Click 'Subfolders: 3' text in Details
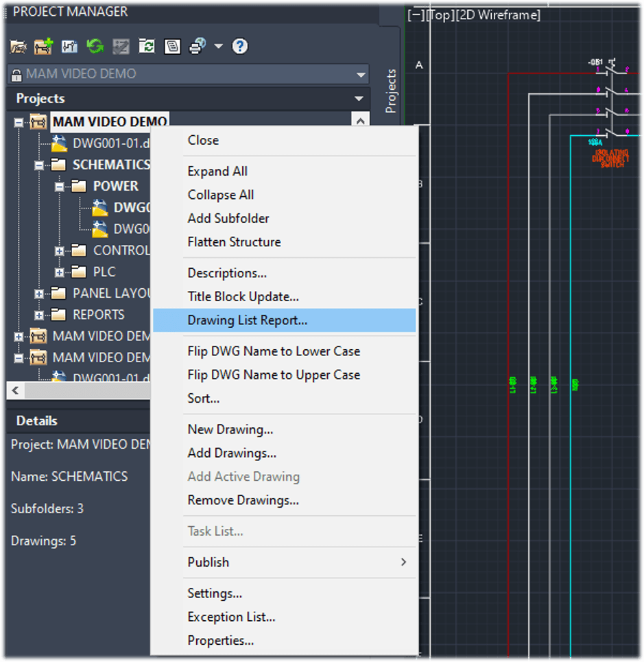This screenshot has width=644, height=662. (x=47, y=509)
